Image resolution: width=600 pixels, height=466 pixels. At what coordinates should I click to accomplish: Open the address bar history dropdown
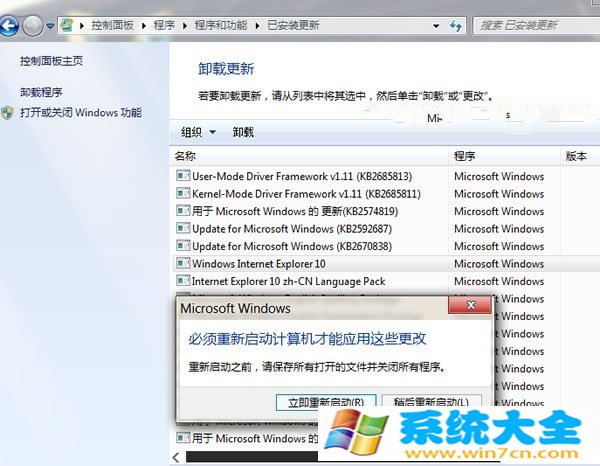point(436,26)
